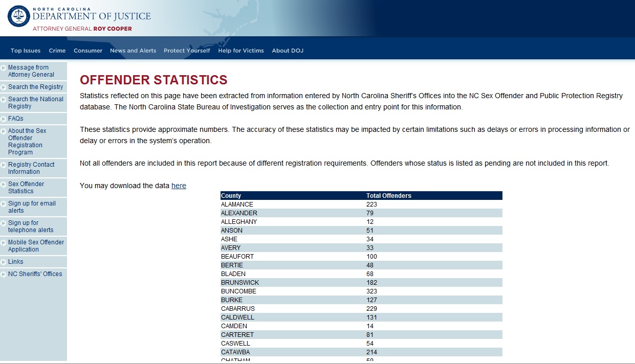Select News and Alerts in navigation bar

(133, 51)
